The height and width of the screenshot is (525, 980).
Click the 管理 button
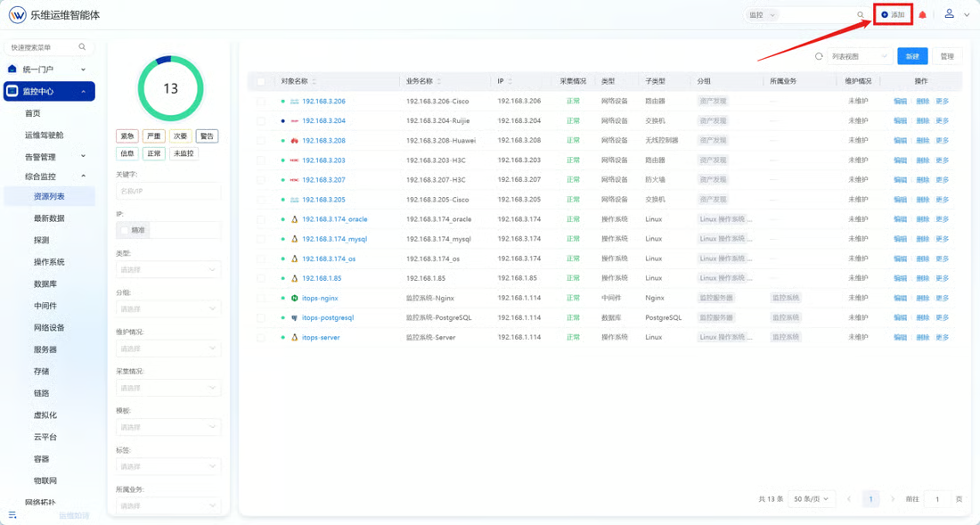(947, 56)
